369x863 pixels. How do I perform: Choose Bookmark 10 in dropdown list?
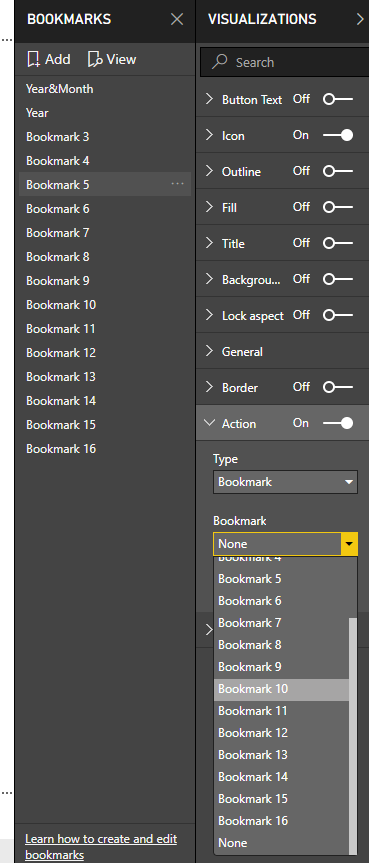[281, 689]
